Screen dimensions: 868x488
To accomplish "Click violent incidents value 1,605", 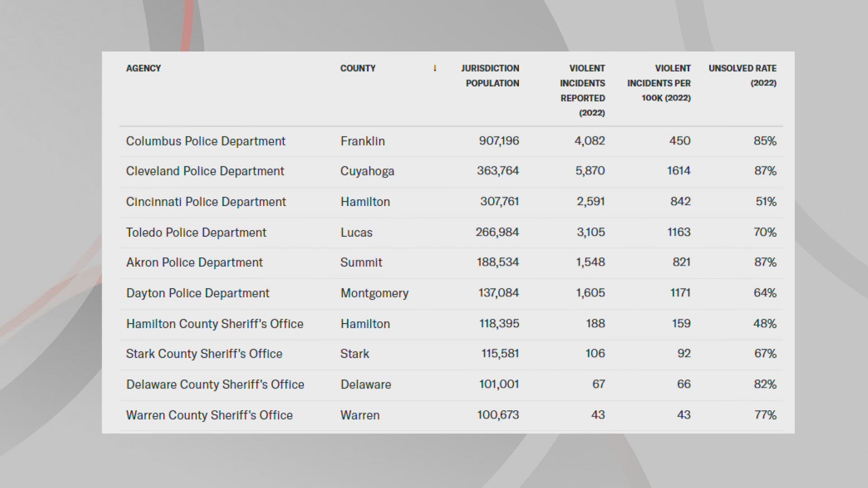I will point(590,293).
